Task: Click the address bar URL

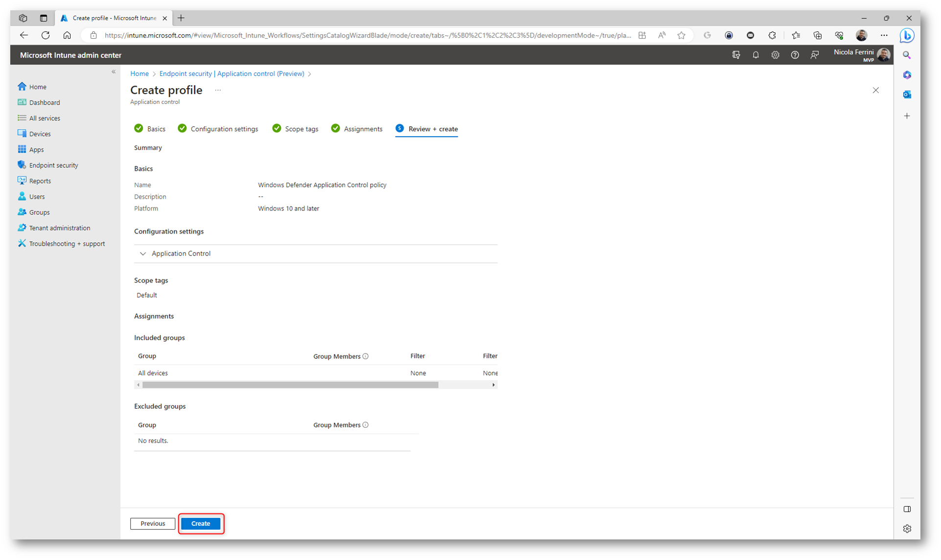Action: [367, 35]
